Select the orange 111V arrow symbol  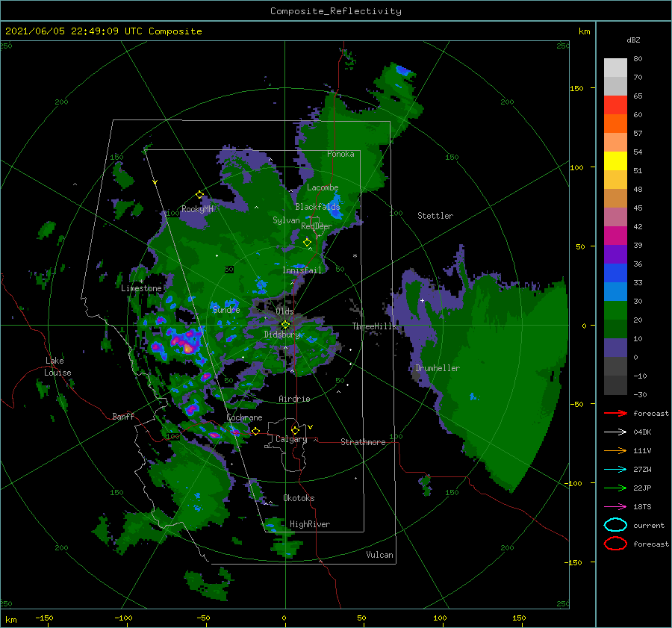pos(615,450)
